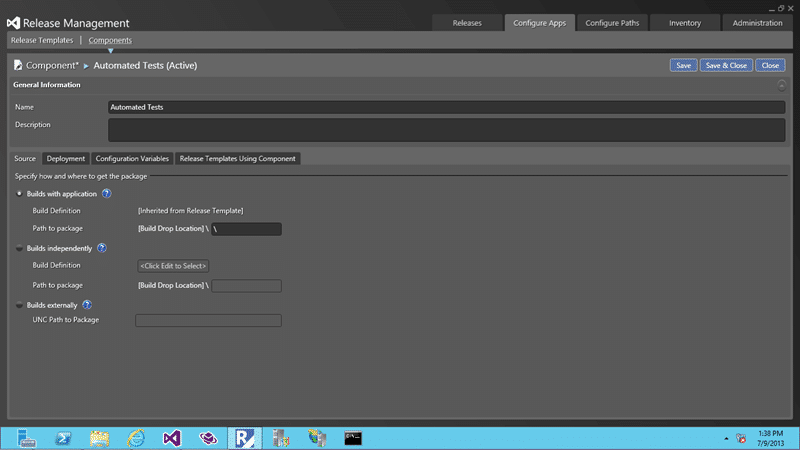The width and height of the screenshot is (800, 450).
Task: View Release Templates Using Component tab
Action: [x=237, y=159]
